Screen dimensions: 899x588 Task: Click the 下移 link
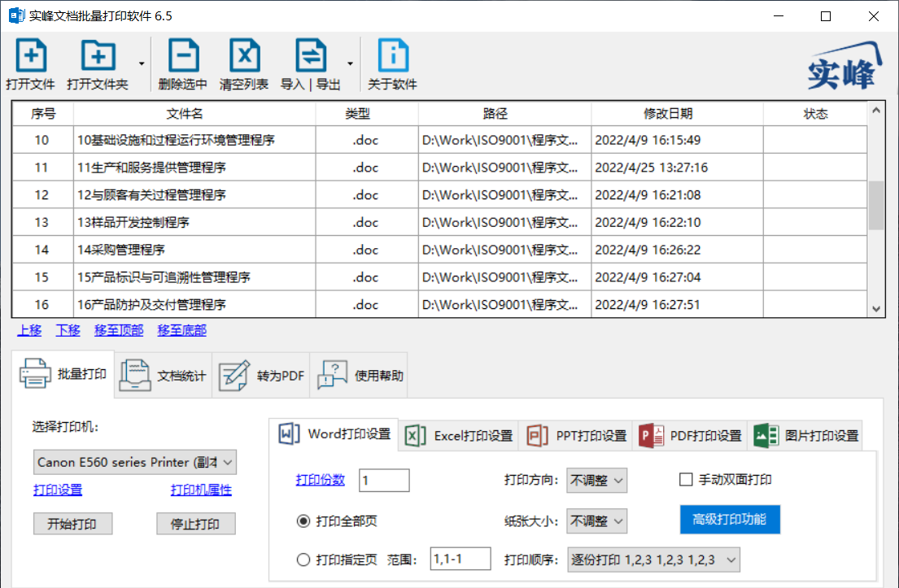[x=68, y=330]
